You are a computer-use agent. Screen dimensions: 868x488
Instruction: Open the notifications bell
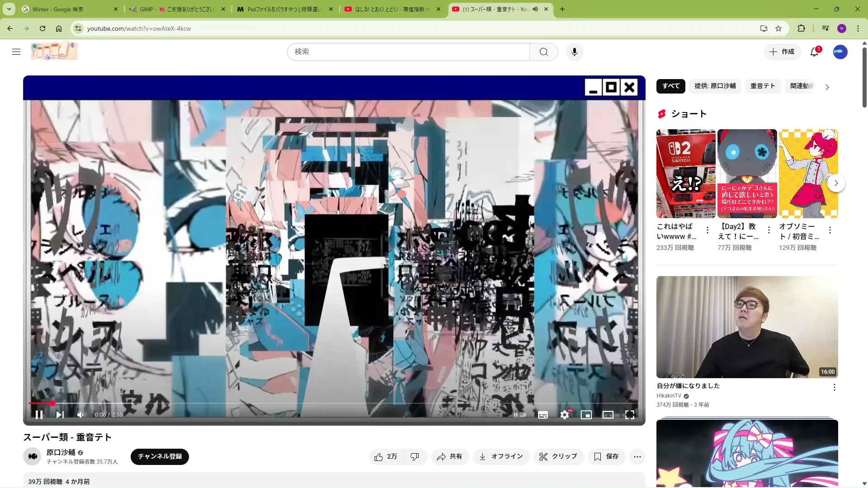pos(814,52)
